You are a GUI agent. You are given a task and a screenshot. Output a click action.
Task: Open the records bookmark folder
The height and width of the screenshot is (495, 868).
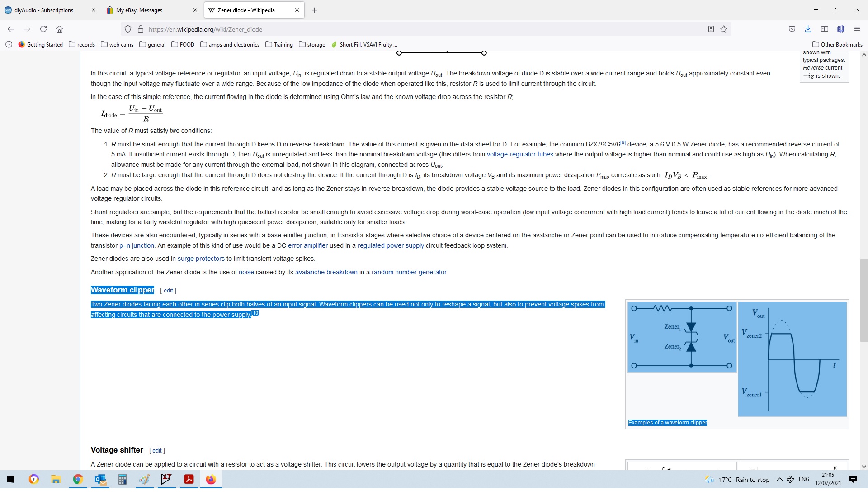pos(82,44)
